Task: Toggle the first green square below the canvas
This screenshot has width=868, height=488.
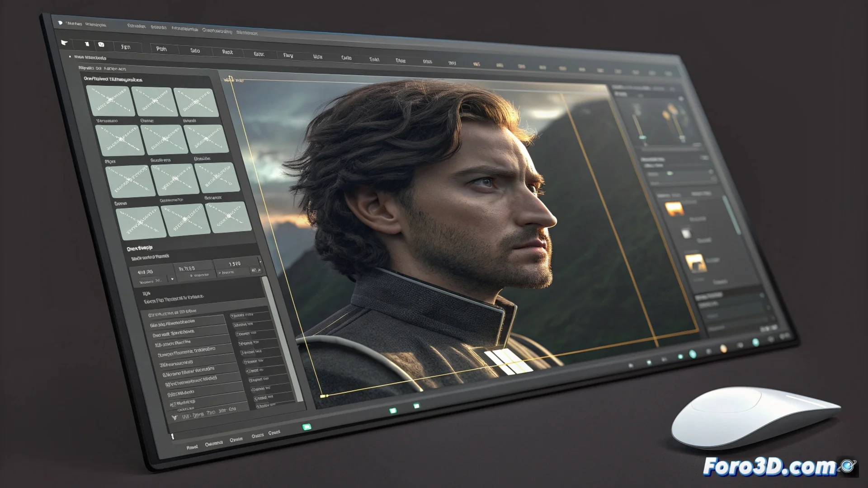Action: [393, 411]
